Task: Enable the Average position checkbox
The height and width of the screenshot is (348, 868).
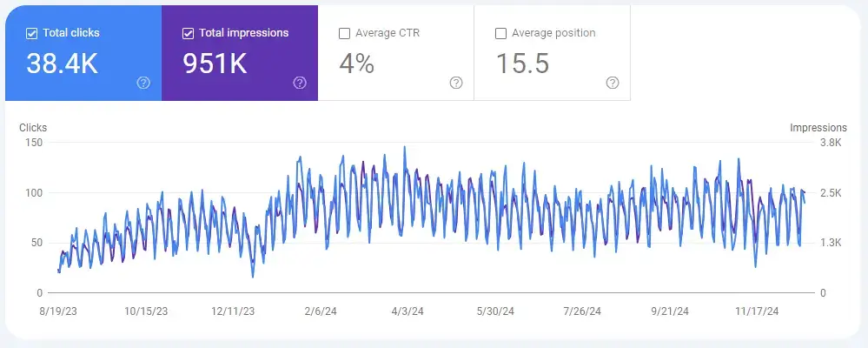Action: 500,33
